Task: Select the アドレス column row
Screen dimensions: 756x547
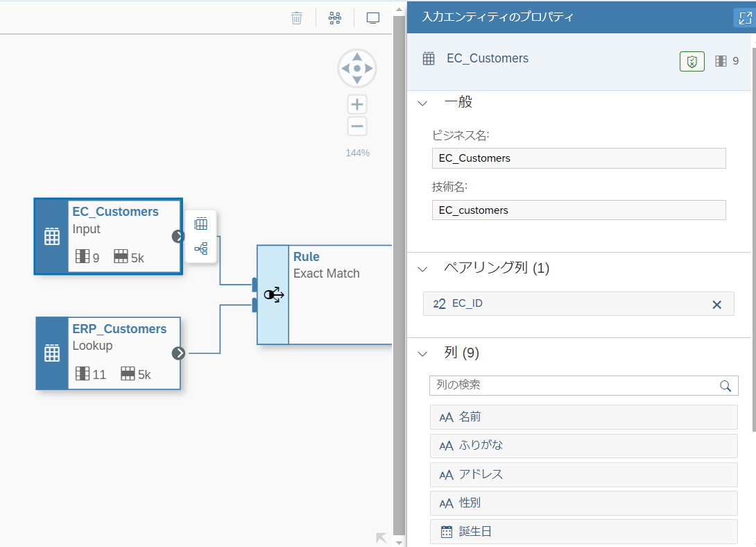Action: point(584,475)
